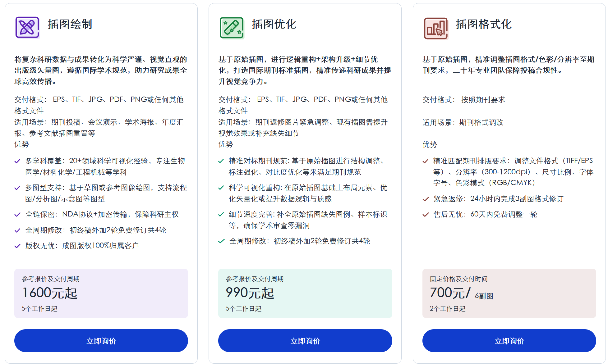
Task: Select the checkmark beside 紧急返修
Action: click(x=425, y=199)
